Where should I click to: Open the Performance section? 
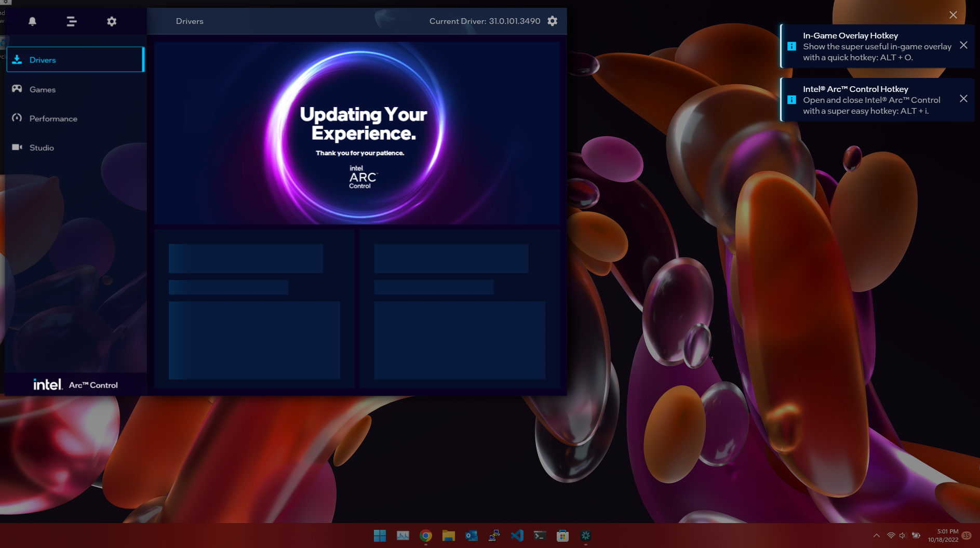coord(75,118)
